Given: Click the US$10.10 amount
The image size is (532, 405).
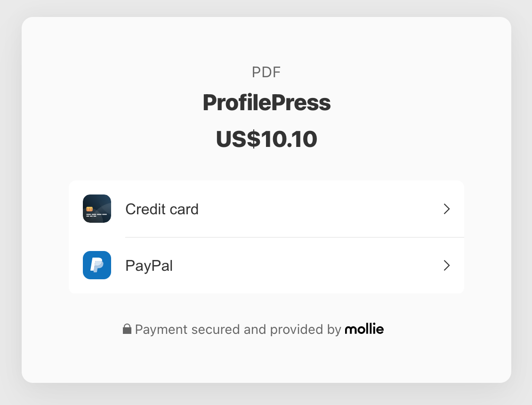Looking at the screenshot, I should point(266,139).
